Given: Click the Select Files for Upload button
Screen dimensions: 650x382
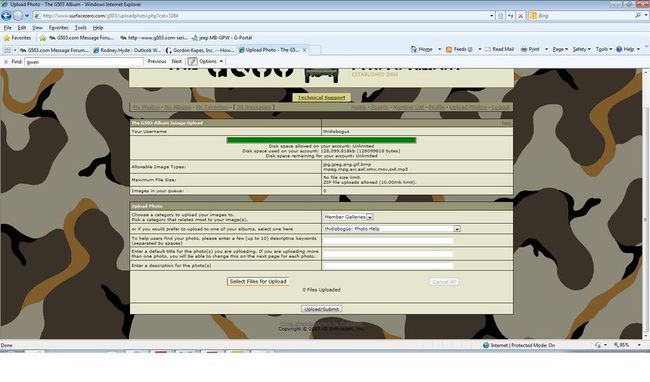Looking at the screenshot, I should click(x=258, y=281).
